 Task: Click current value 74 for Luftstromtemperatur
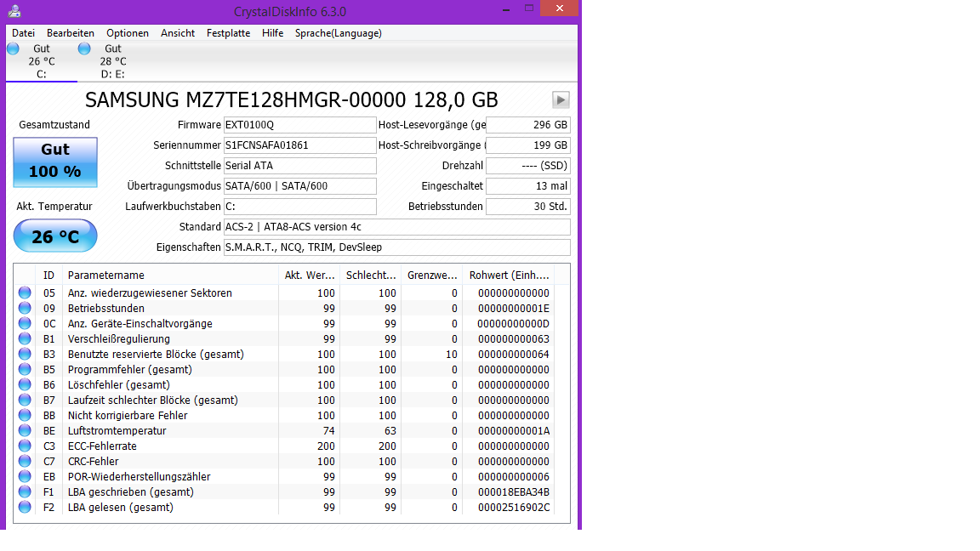point(328,430)
